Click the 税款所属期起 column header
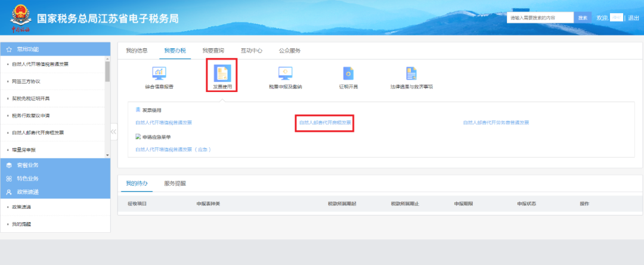The image size is (644, 265). (x=342, y=204)
